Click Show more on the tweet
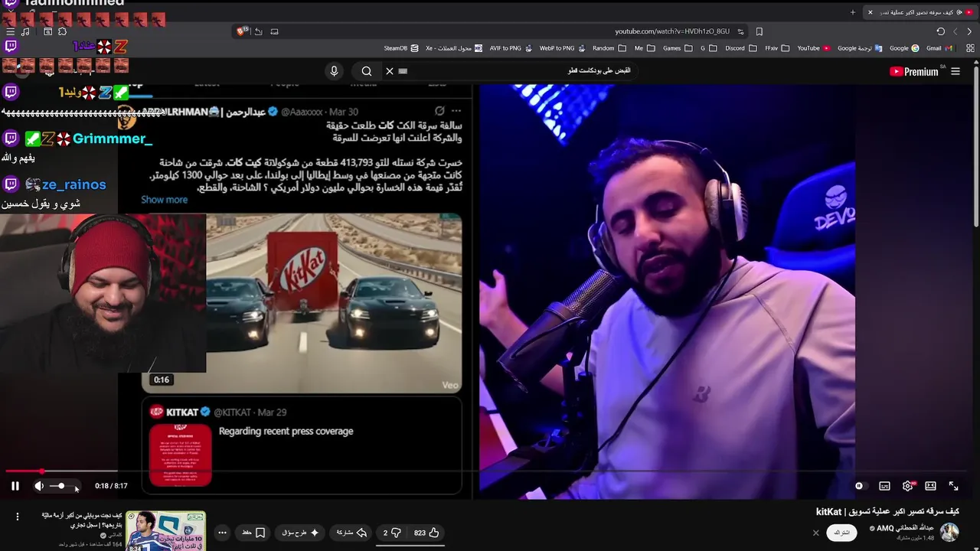The height and width of the screenshot is (551, 980). coord(164,200)
